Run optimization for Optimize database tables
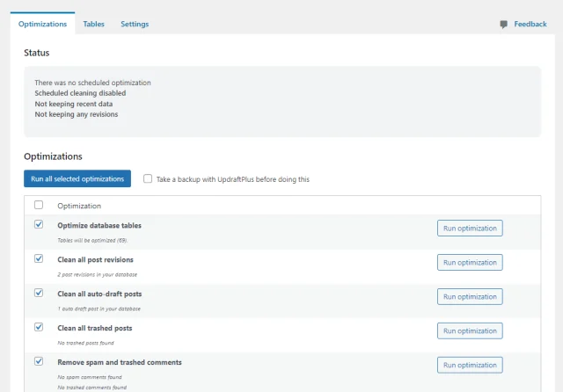This screenshot has height=392, width=563. click(x=470, y=229)
